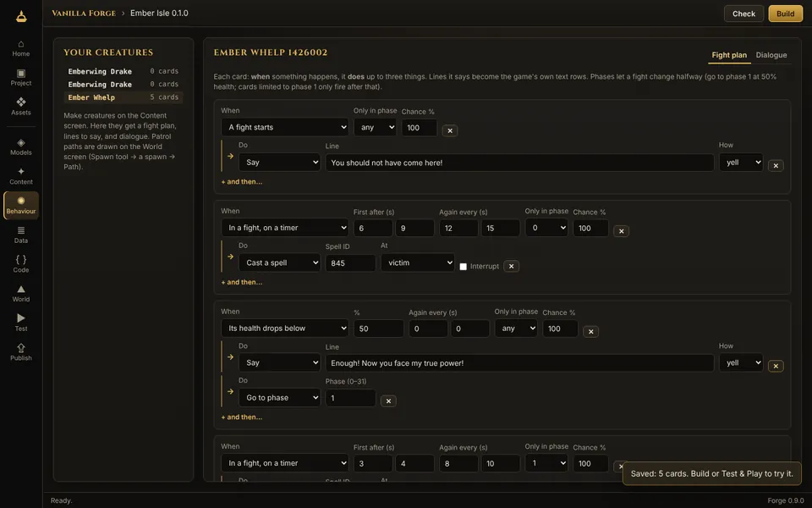Open the Content sidebar icon
Viewport: 812px width, 508px height.
tap(20, 176)
